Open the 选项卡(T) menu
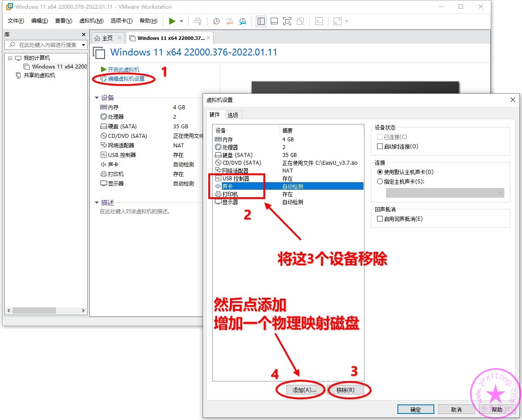522x420 pixels. pyautogui.click(x=121, y=21)
